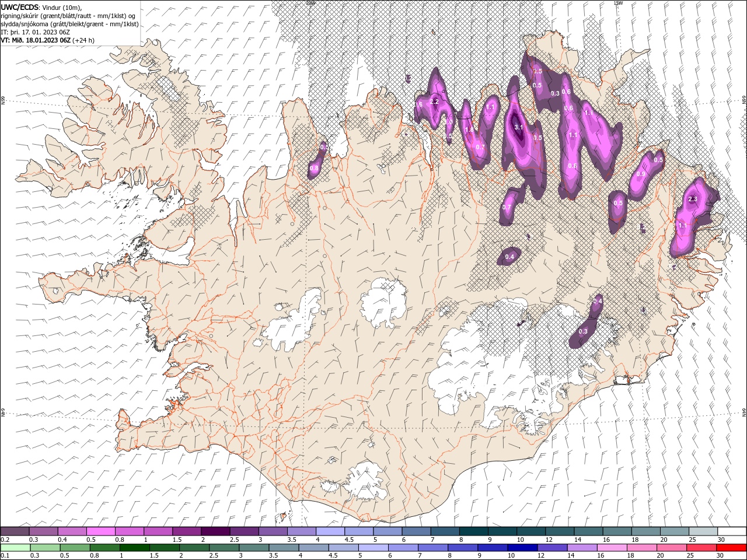Click the darkest green swatch labeled 1 in lower legend
Screen dimensions: 747x560
[x=135, y=548]
